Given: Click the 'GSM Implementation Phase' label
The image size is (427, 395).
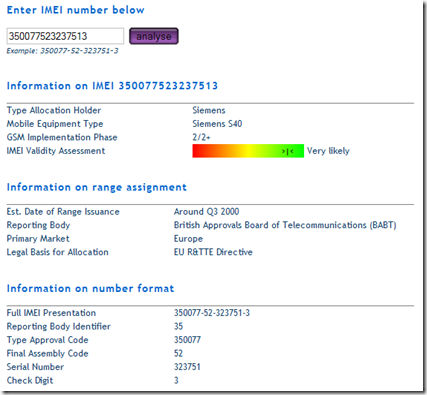Looking at the screenshot, I should click(x=62, y=137).
